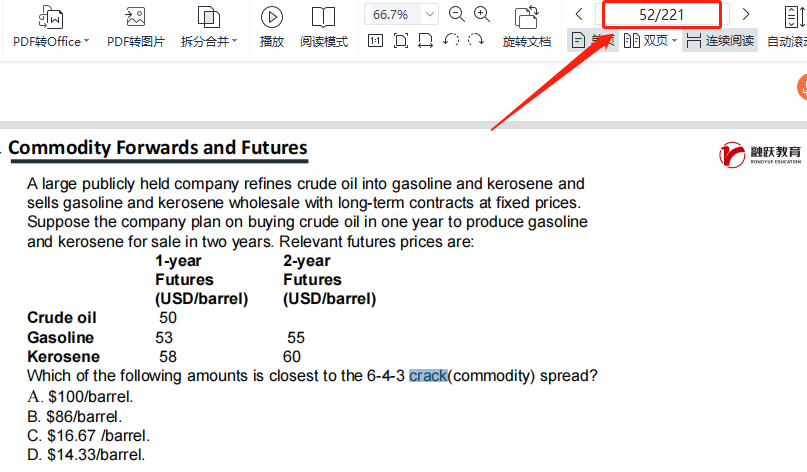
Task: Toggle 连续阅读 continuous reading
Action: 720,41
